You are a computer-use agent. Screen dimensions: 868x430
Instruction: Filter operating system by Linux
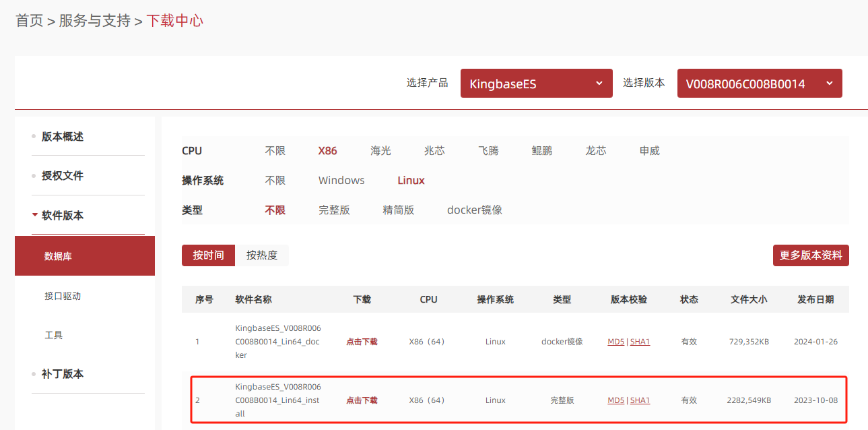(411, 181)
